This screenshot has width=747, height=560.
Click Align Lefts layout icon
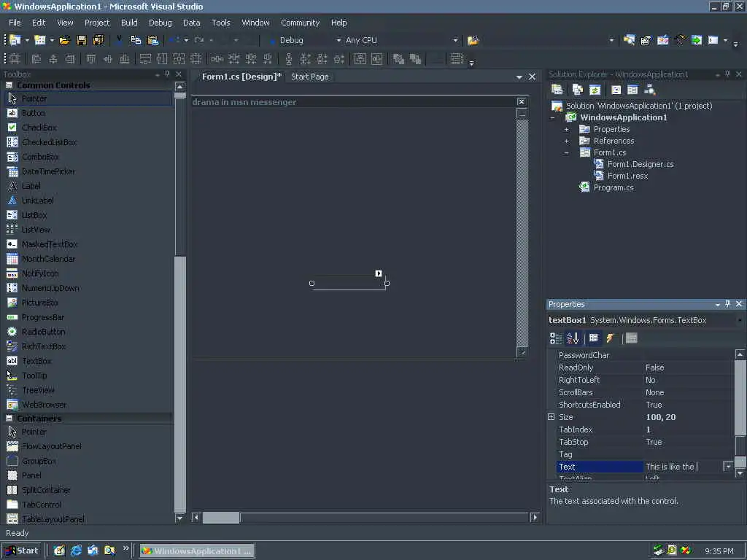click(36, 59)
